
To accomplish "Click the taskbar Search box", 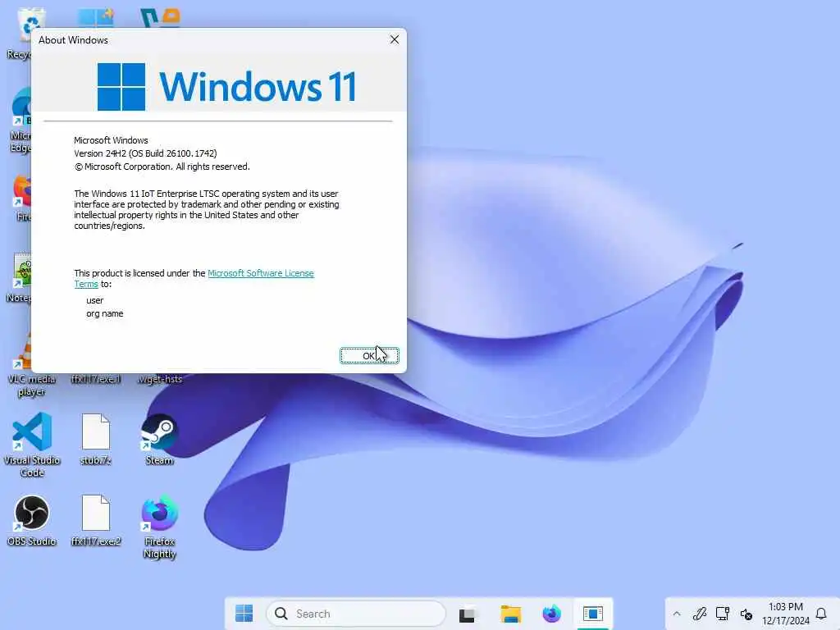I will click(356, 614).
